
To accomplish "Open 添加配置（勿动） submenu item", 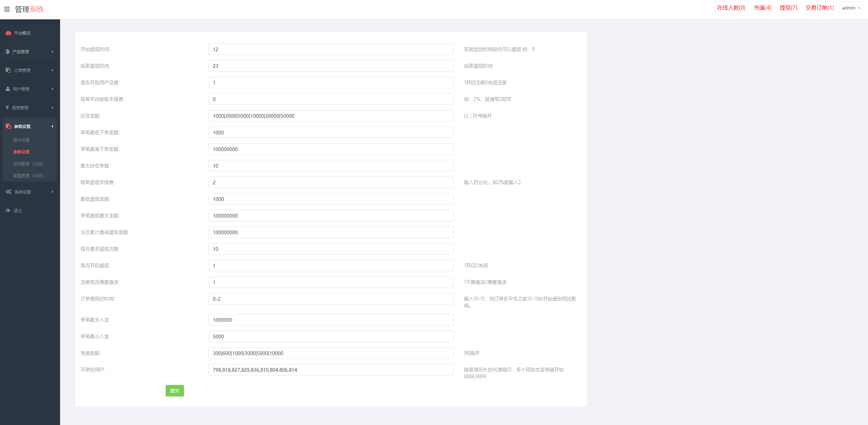I will tap(28, 164).
